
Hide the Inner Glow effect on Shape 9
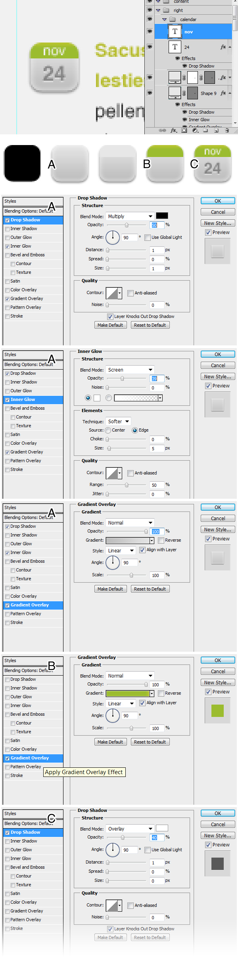pos(185,120)
